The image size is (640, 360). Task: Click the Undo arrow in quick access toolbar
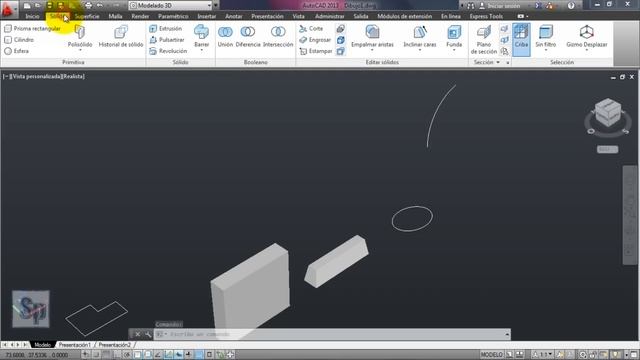point(100,5)
